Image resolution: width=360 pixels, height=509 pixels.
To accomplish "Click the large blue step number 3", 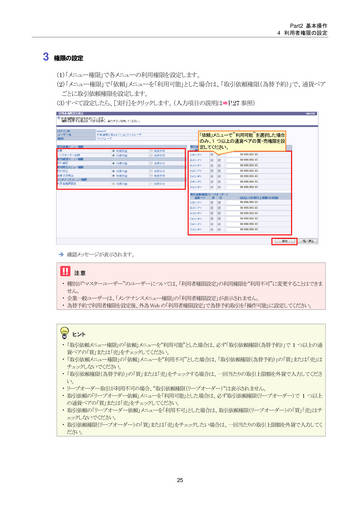I will (46, 56).
